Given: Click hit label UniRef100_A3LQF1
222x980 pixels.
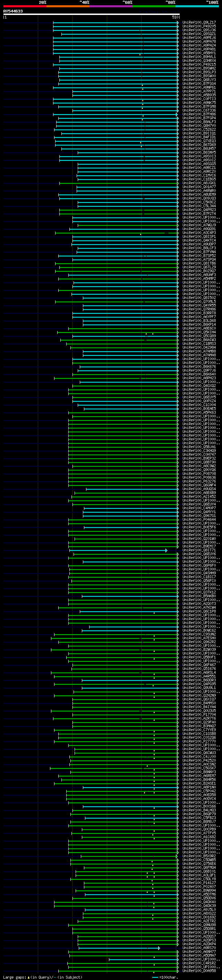Looking at the screenshot, I should [x=199, y=875].
